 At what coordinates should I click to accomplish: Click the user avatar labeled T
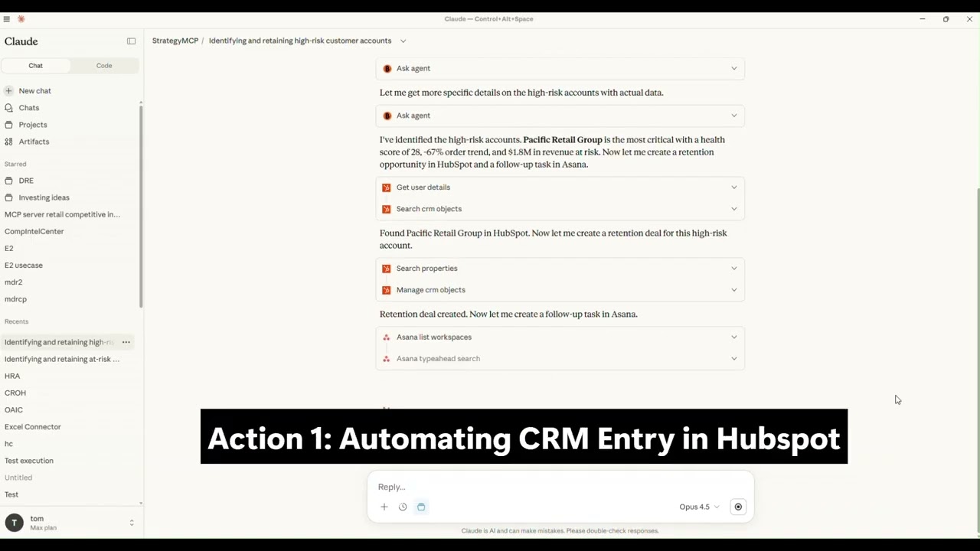[x=14, y=523]
